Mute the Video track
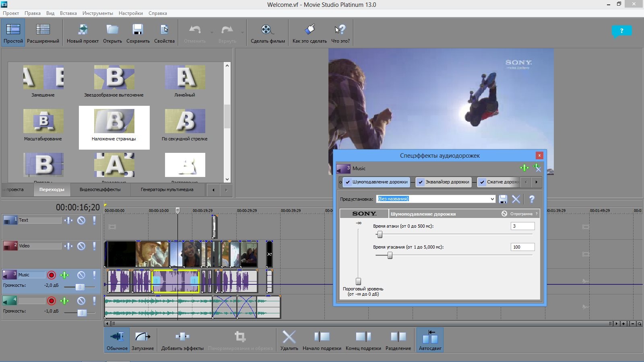Image resolution: width=644 pixels, height=362 pixels. tap(81, 246)
